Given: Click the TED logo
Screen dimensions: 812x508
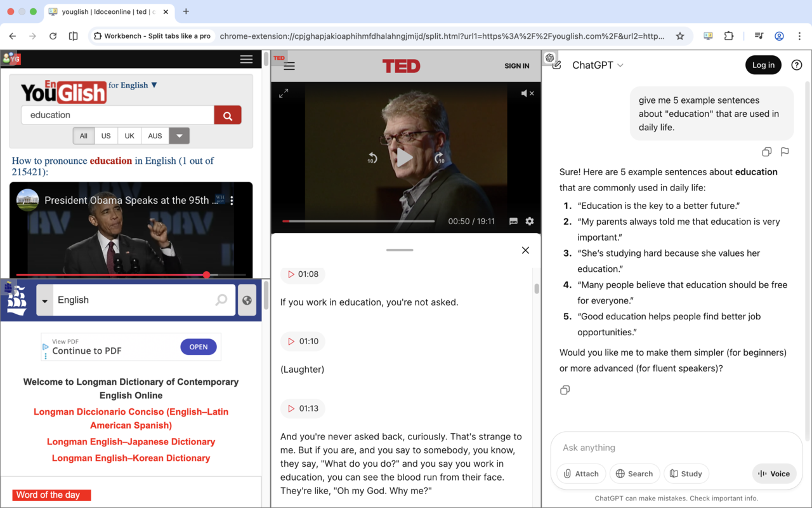Looking at the screenshot, I should 401,66.
